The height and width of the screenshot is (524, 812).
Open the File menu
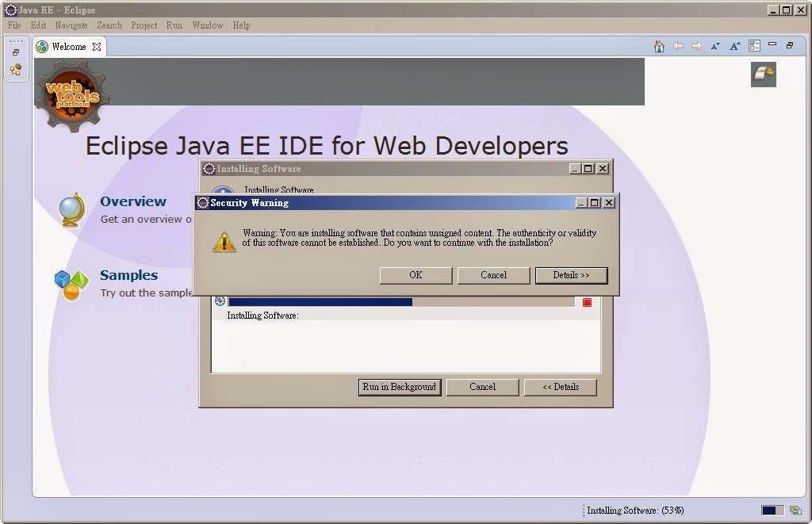point(14,25)
